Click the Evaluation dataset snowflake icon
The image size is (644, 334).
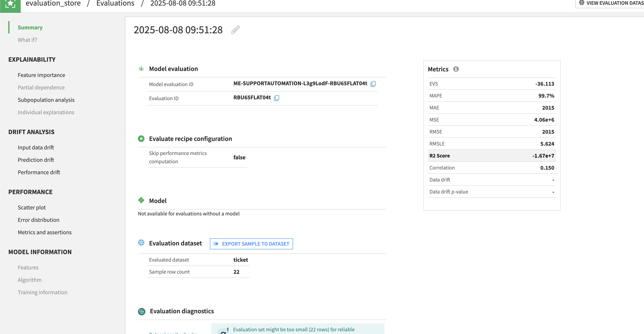(141, 243)
